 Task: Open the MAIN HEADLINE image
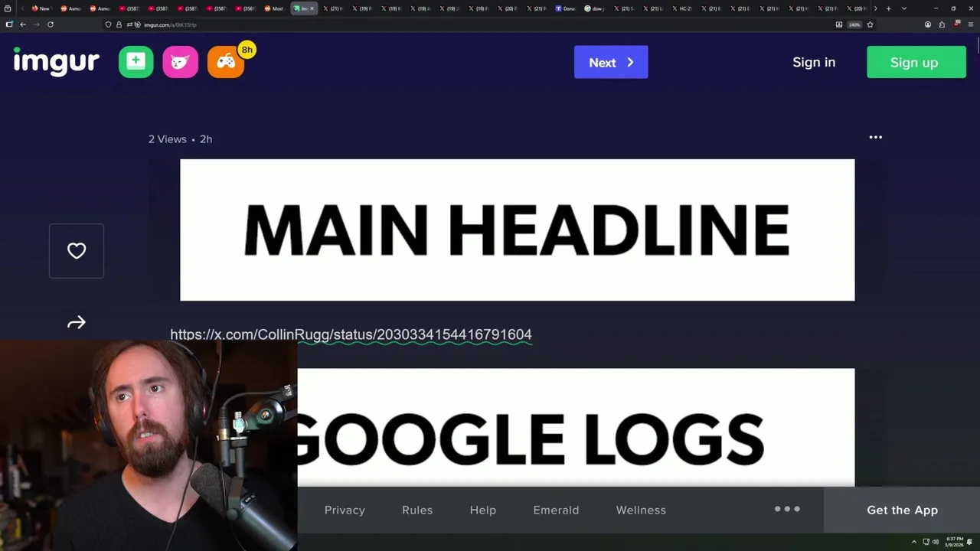518,230
